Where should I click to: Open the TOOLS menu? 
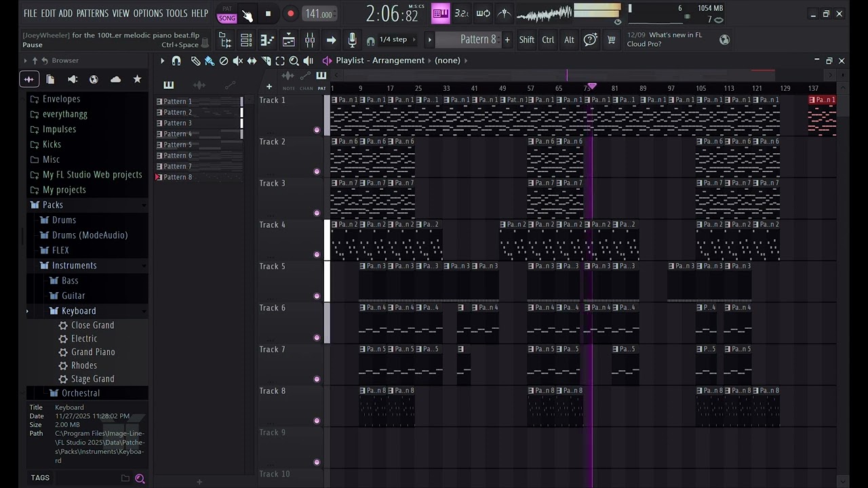click(x=176, y=14)
